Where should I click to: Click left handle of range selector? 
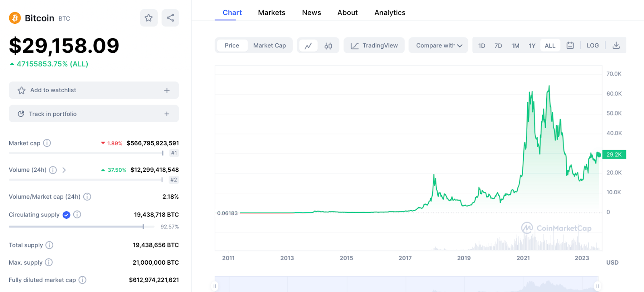tap(215, 286)
